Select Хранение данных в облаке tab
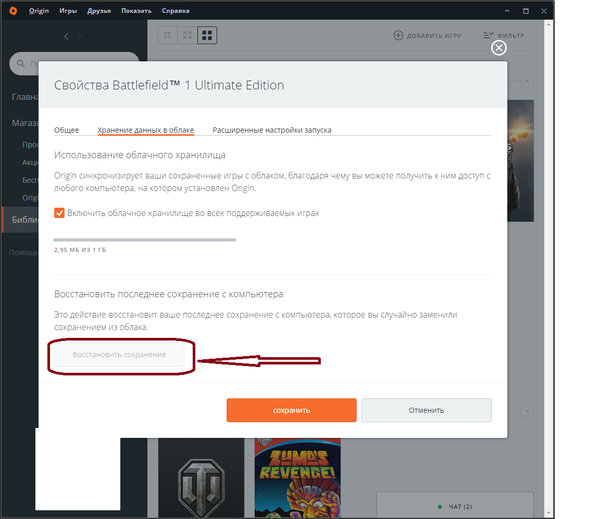The width and height of the screenshot is (600, 519). coord(145,130)
